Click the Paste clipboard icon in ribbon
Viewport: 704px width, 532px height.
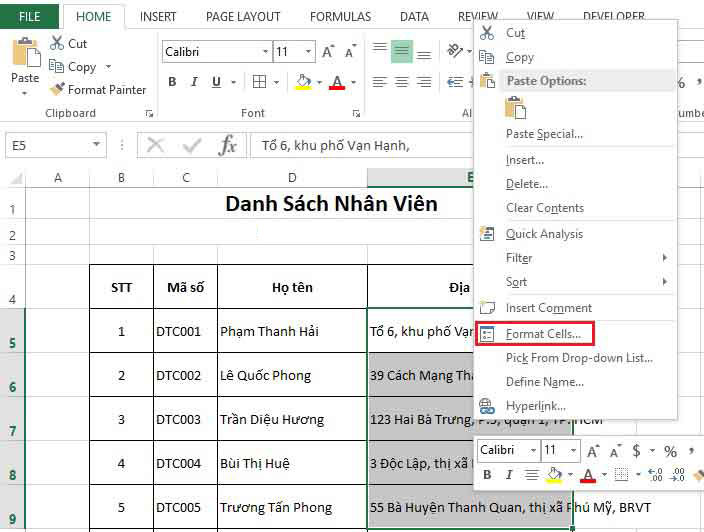click(26, 53)
